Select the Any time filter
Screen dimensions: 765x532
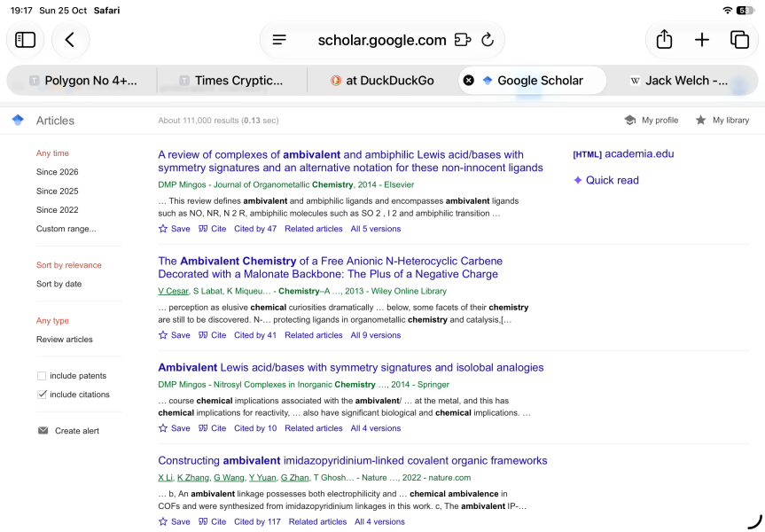(x=52, y=153)
